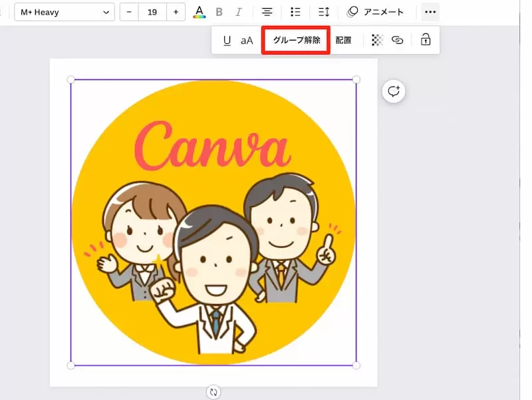
Task: Open line spacing settings
Action: [324, 12]
